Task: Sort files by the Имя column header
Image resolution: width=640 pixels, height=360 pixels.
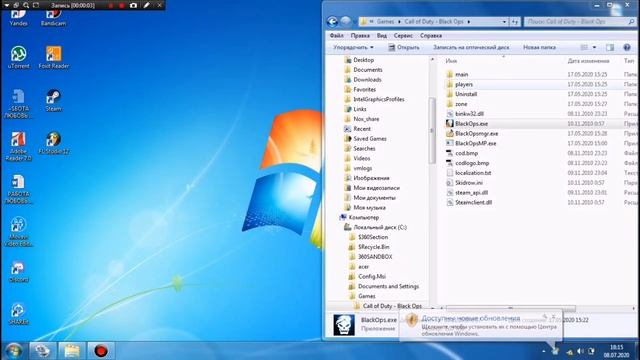Action: point(451,61)
